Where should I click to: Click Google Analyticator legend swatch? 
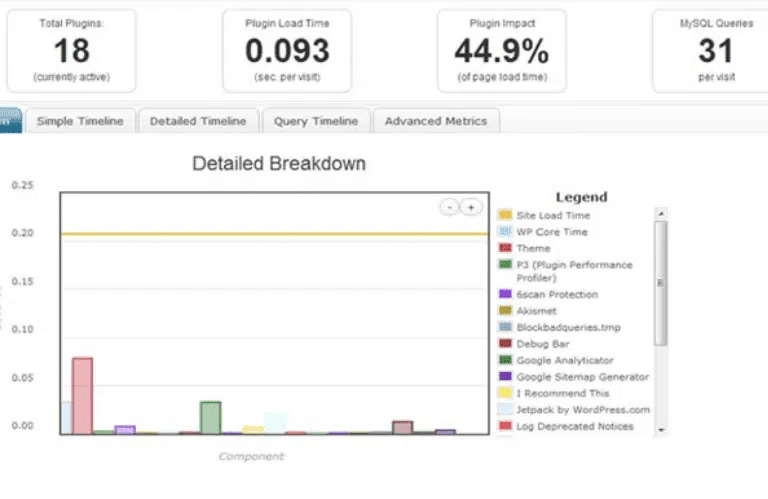(x=505, y=360)
